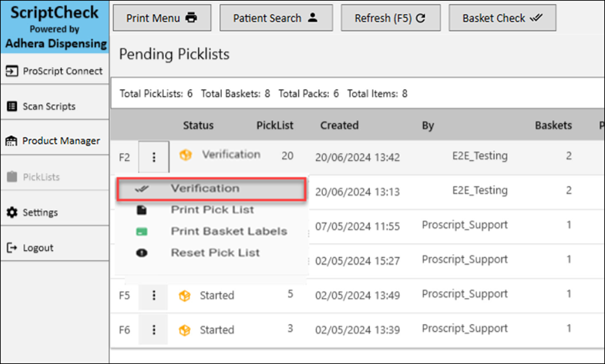Open the three-dot menu for row F5

coord(153,295)
